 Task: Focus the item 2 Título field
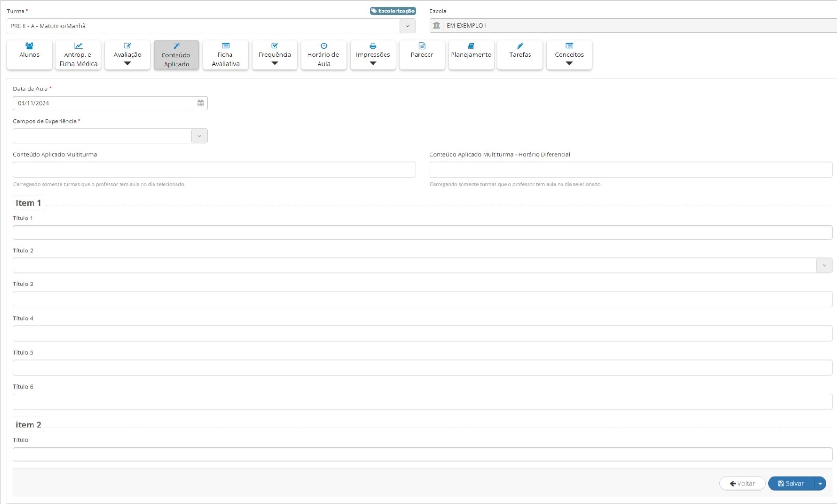(422, 454)
